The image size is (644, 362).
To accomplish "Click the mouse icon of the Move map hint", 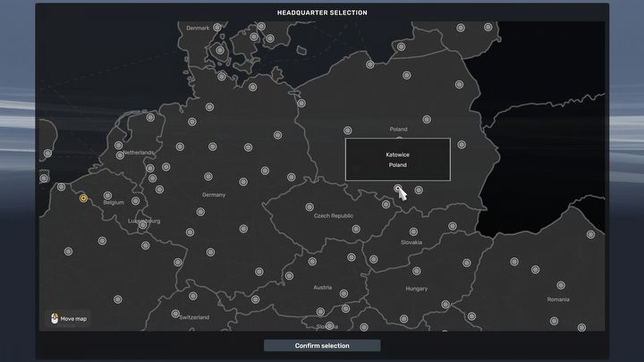I will coord(55,318).
